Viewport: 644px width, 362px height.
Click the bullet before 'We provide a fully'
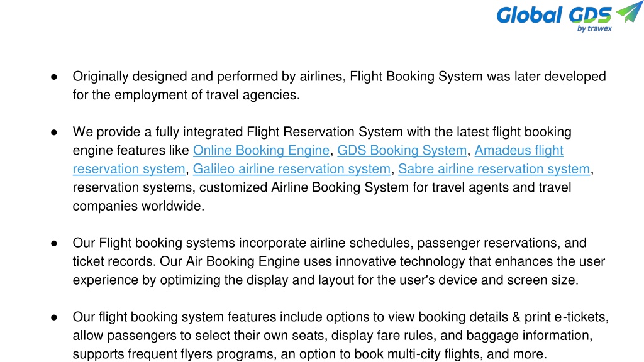coord(54,132)
